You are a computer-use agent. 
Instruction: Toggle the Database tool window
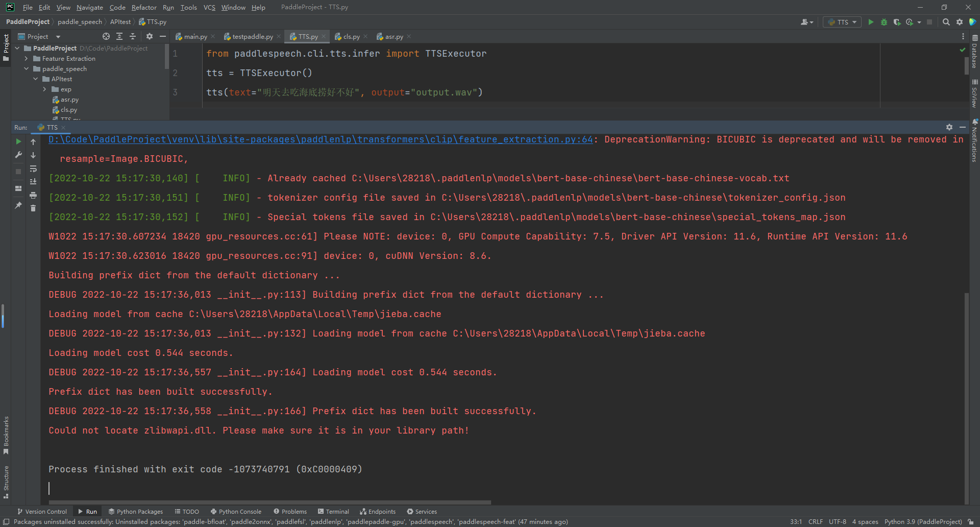click(974, 52)
